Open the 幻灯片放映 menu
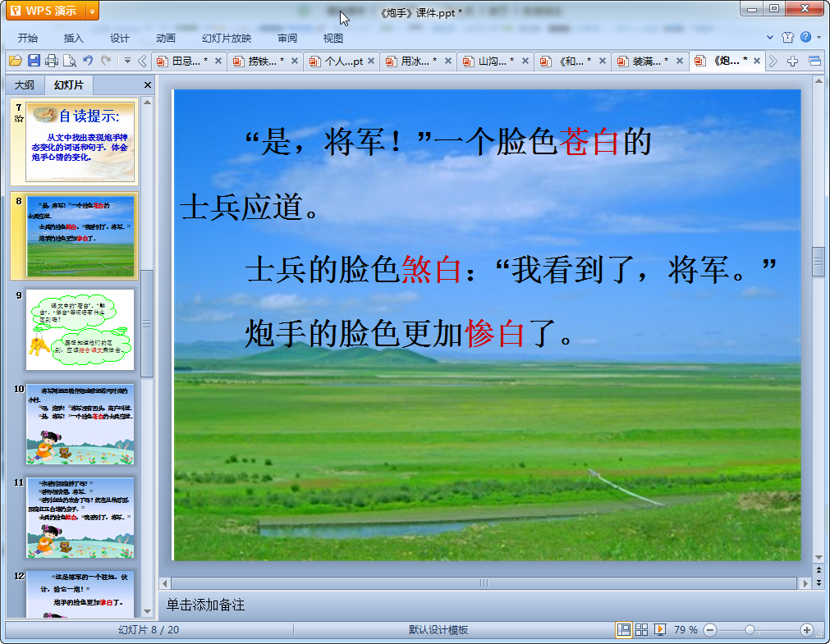Image resolution: width=830 pixels, height=644 pixels. (x=227, y=39)
